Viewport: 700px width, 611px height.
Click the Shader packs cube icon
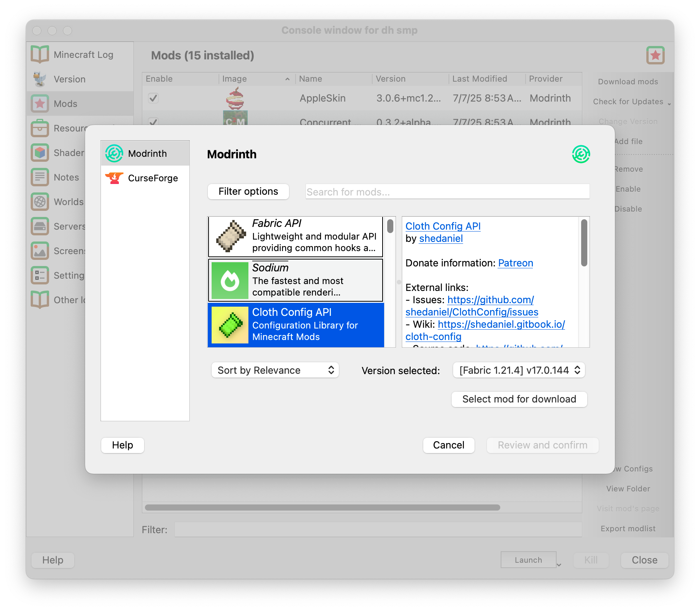coord(40,153)
